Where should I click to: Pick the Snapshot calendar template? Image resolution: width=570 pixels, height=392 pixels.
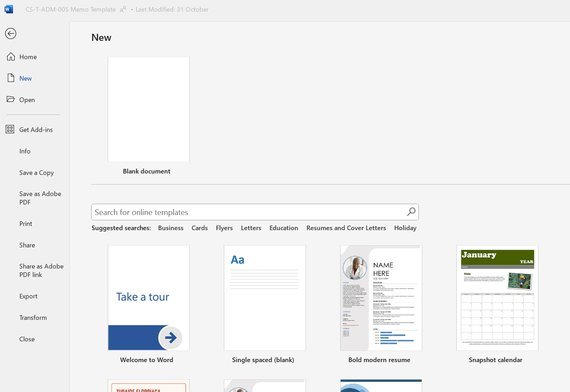pyautogui.click(x=497, y=298)
